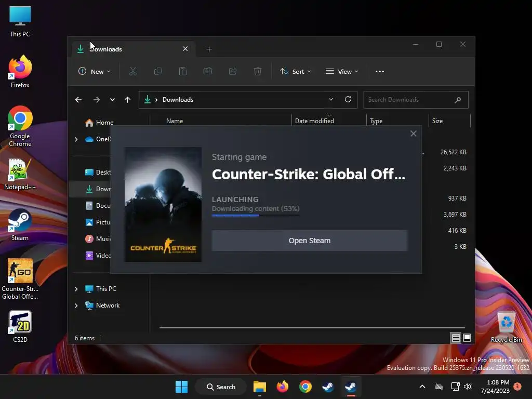Open the Recycle Bin desktop icon

tap(506, 327)
